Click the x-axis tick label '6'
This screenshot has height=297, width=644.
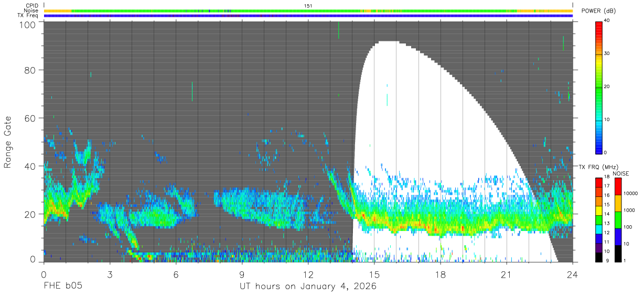tap(176, 274)
